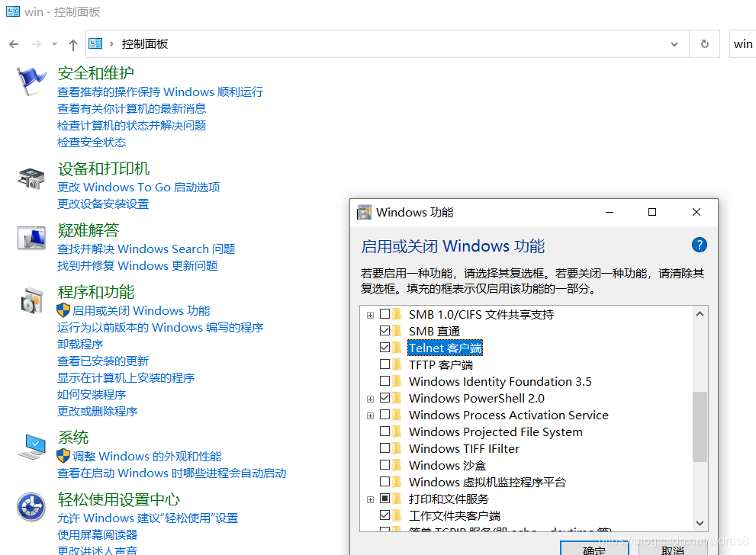Click 更改设备安装设置 link
The image size is (756, 555).
click(x=103, y=204)
